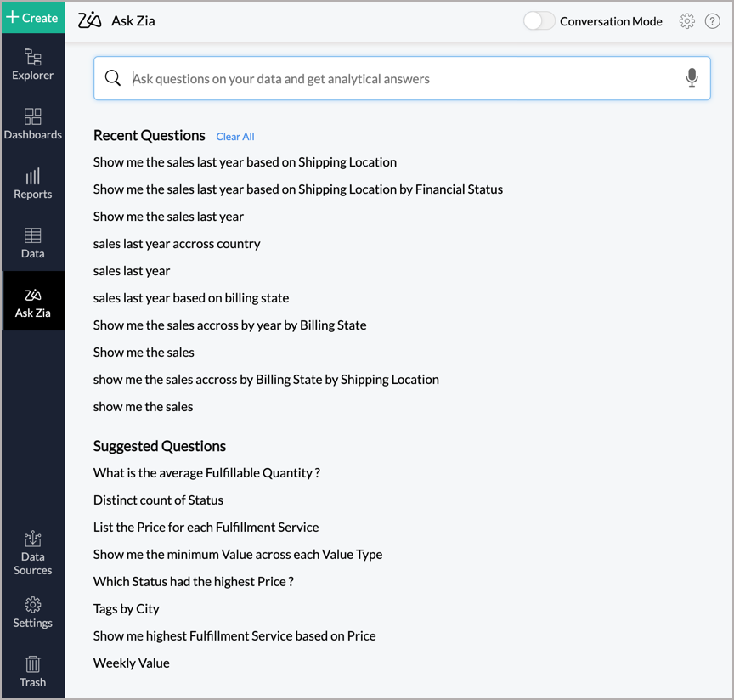Select suggested question "Distinct count of Status"
This screenshot has height=700, width=734.
158,500
